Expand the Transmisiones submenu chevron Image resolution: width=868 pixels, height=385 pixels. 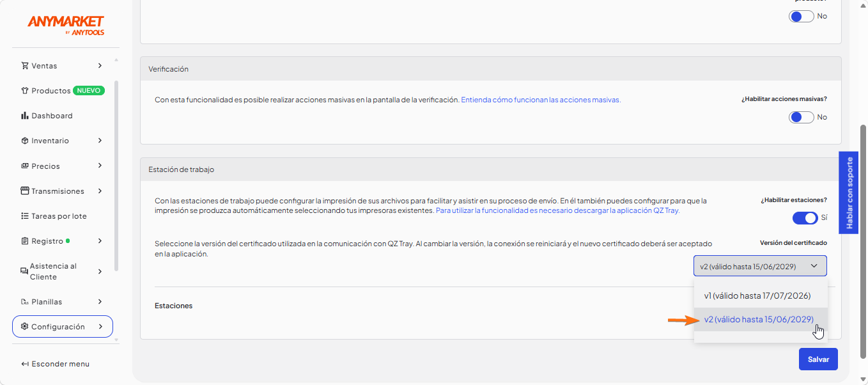(100, 191)
